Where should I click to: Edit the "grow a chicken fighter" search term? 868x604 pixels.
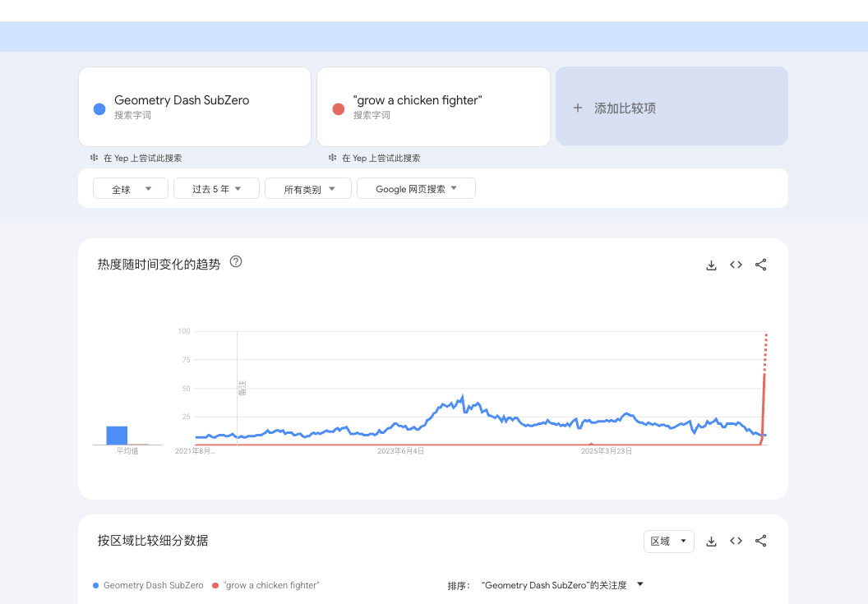(433, 107)
